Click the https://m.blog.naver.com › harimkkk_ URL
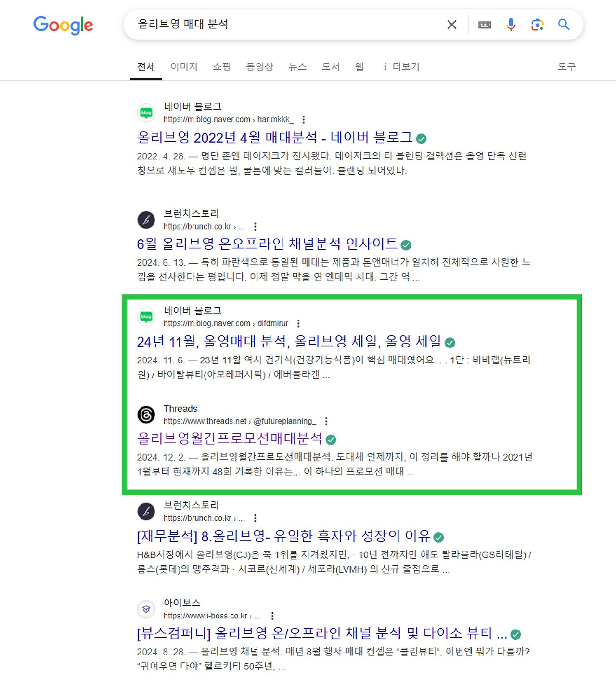The height and width of the screenshot is (681, 616). (229, 119)
